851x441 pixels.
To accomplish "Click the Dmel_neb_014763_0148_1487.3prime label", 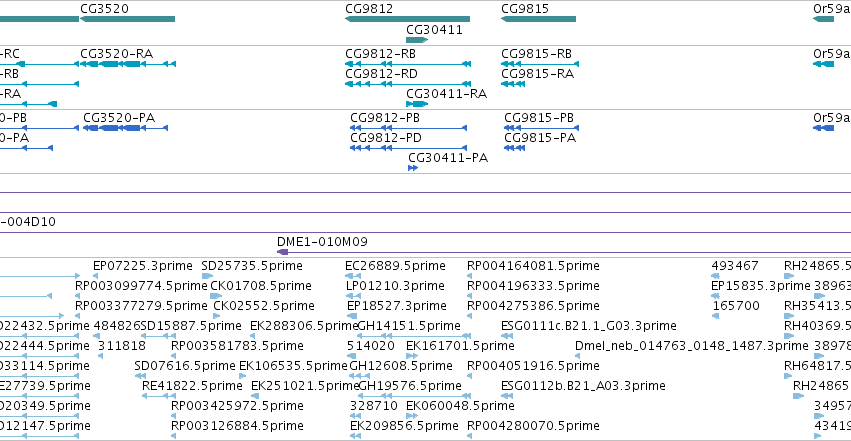I will point(692,346).
